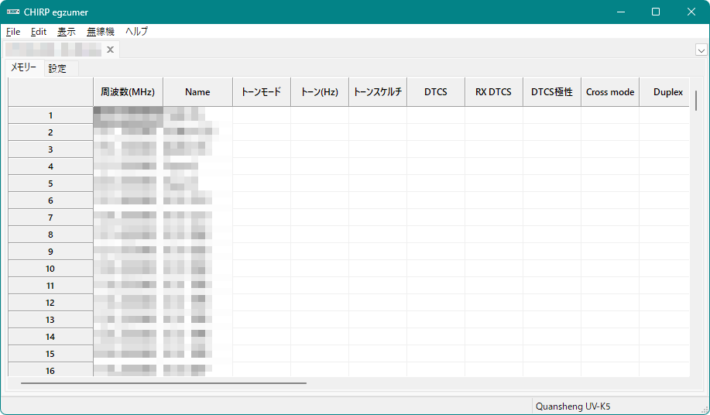710x415 pixels.
Task: Select the DTCS column header
Action: click(436, 92)
